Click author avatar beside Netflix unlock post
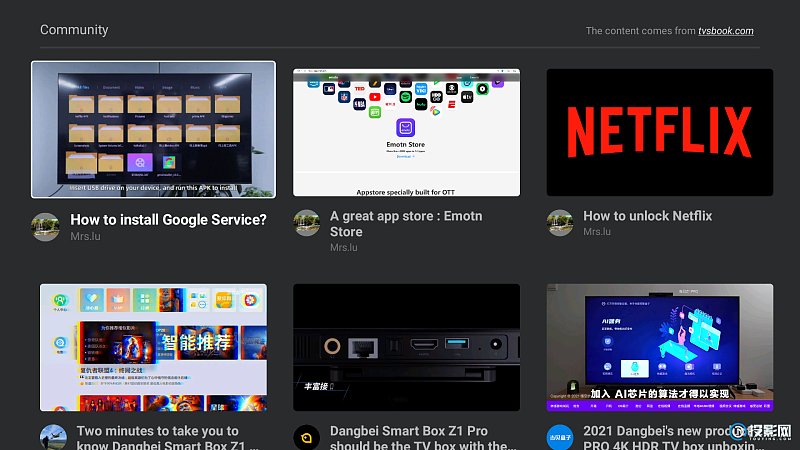This screenshot has height=450, width=800. (560, 223)
